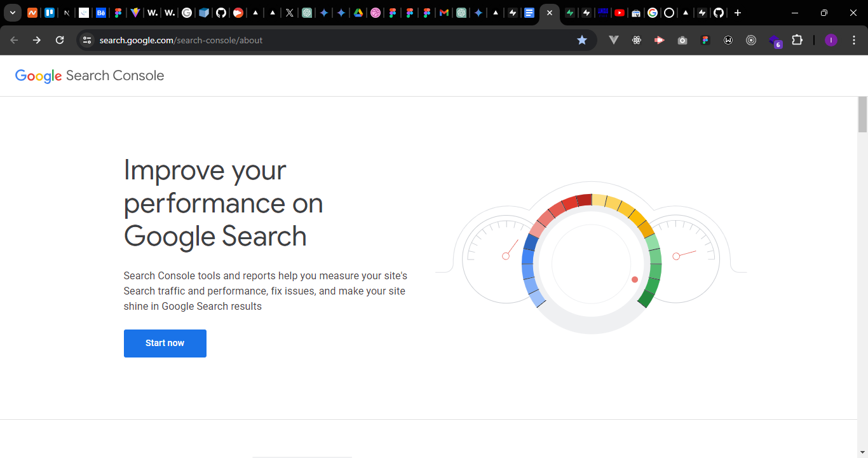Open the red cloud icon tab
This screenshot has height=458, width=868.
[x=238, y=13]
